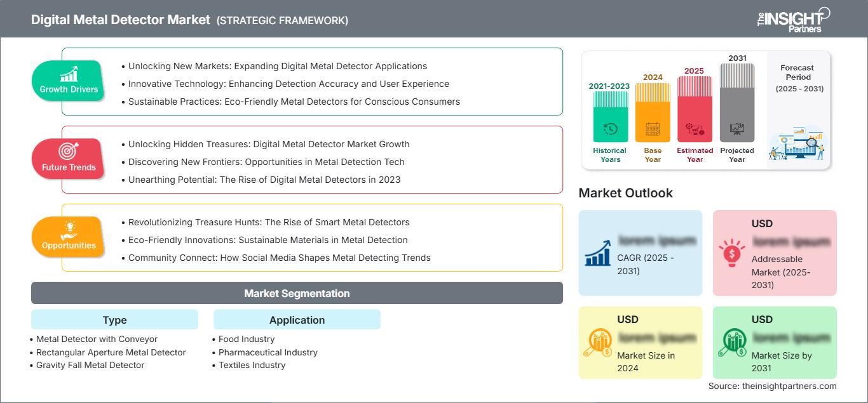Click the CAGR (2025 - 2031) card
Screen dimensions: 868x403
coord(641,253)
